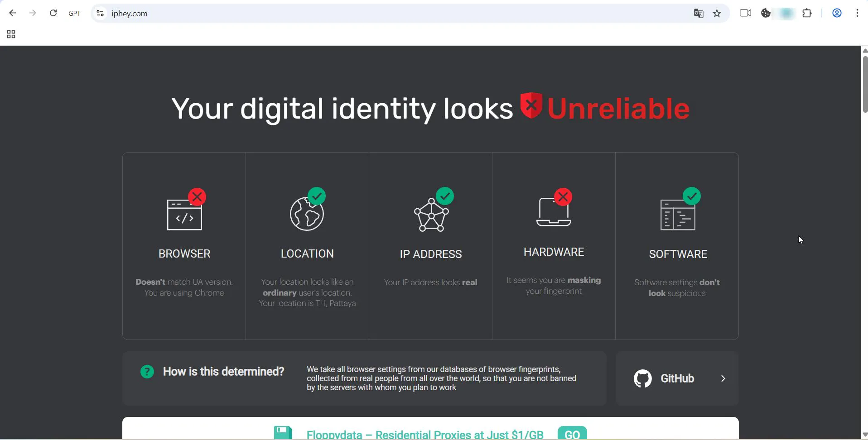Open the tab groups grid icon

click(11, 34)
